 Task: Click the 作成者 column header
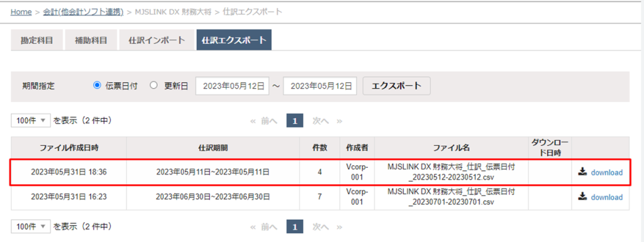coord(357,148)
